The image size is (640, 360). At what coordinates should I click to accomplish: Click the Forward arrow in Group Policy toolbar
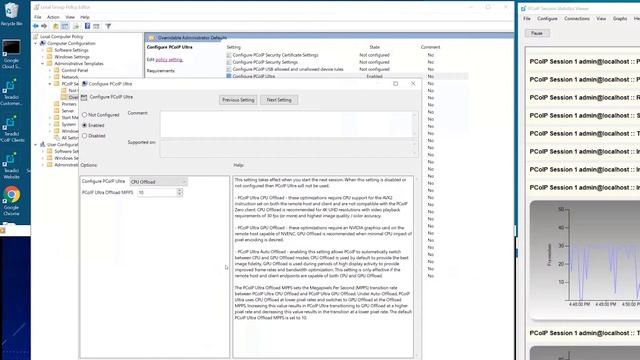(x=44, y=26)
